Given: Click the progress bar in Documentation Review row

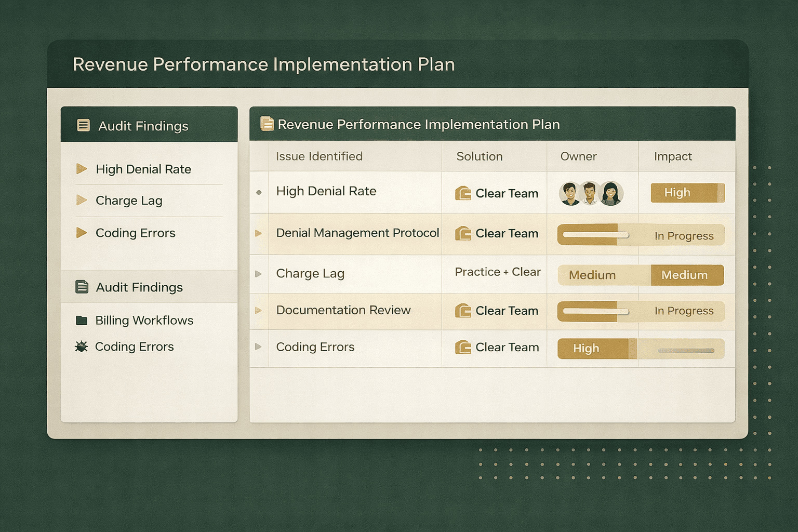Looking at the screenshot, I should 596,311.
